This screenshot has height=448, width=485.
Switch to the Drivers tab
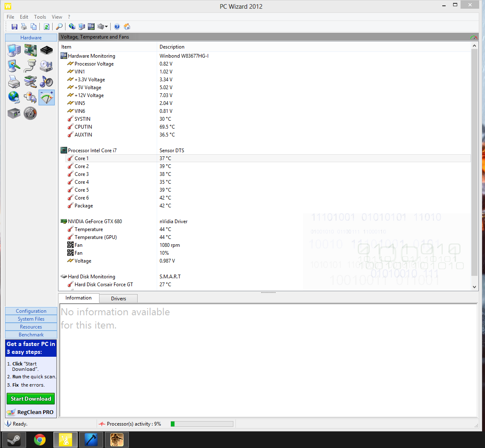tap(119, 299)
